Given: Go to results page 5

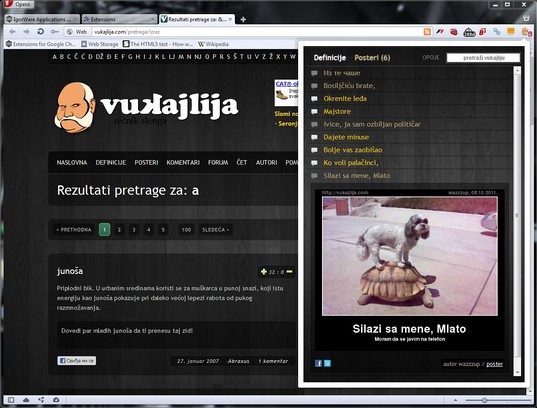Looking at the screenshot, I should pyautogui.click(x=163, y=230).
